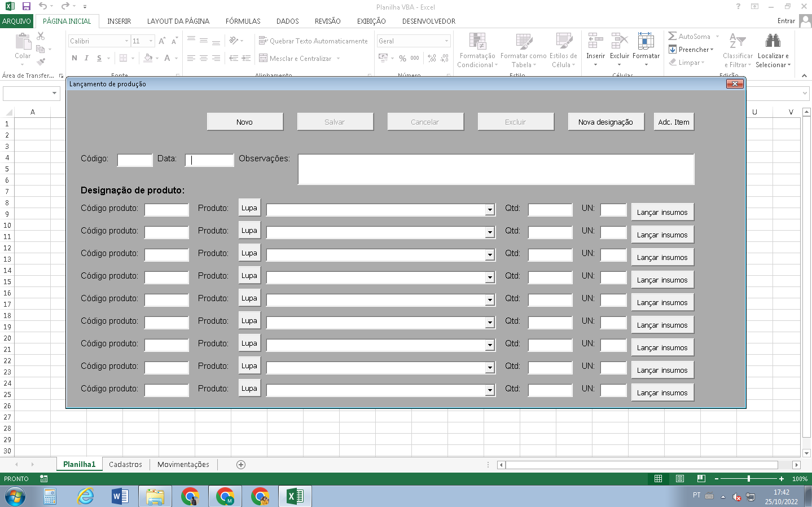The height and width of the screenshot is (507, 812).
Task: Switch to the INSERIR ribbon tab
Action: tap(119, 21)
